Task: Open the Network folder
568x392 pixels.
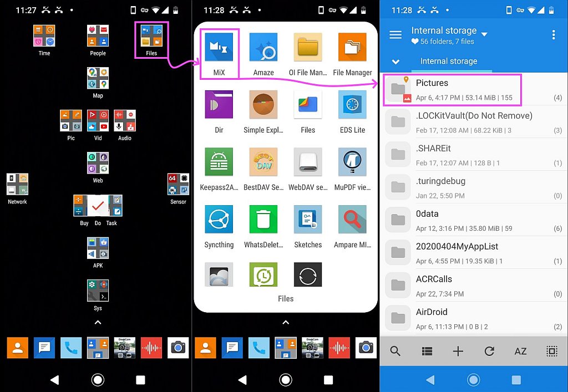Action: tap(17, 184)
